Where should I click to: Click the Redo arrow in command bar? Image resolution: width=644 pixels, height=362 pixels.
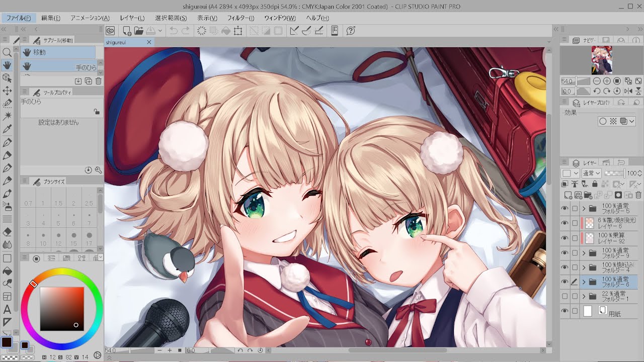(x=186, y=31)
